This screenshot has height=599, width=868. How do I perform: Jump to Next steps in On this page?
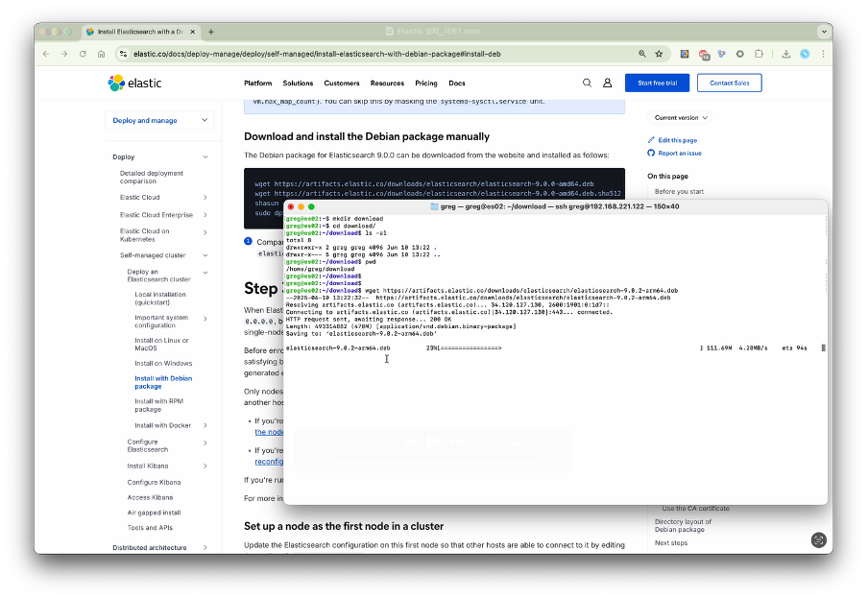click(x=671, y=543)
